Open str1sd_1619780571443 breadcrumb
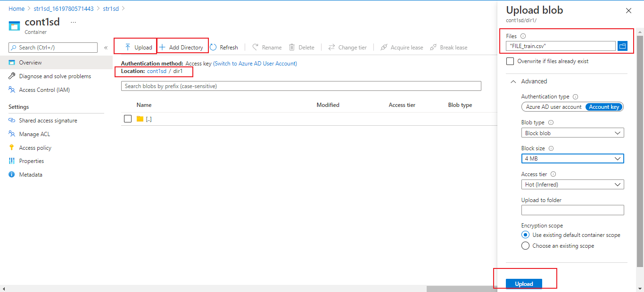 pos(64,8)
